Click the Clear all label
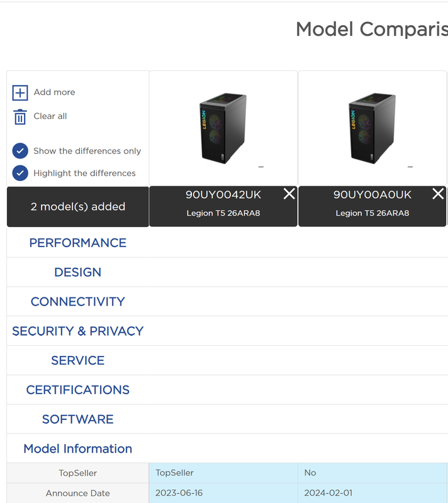 click(50, 116)
